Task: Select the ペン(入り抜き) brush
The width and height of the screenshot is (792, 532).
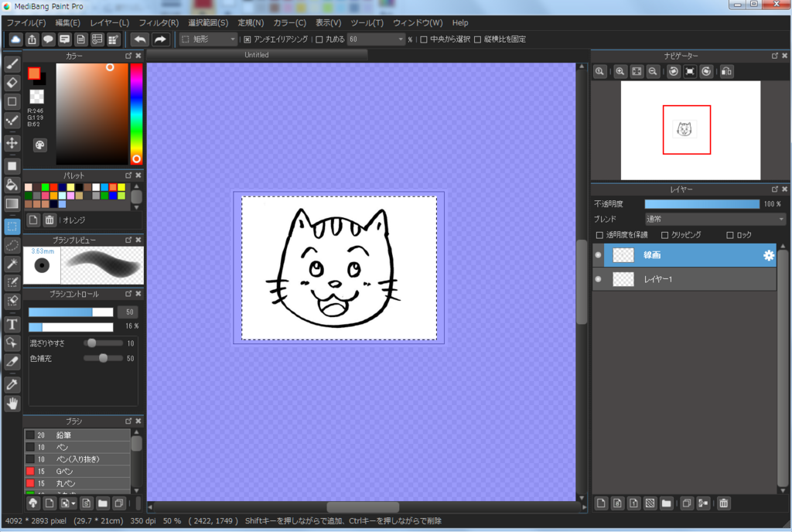Action: (x=77, y=459)
